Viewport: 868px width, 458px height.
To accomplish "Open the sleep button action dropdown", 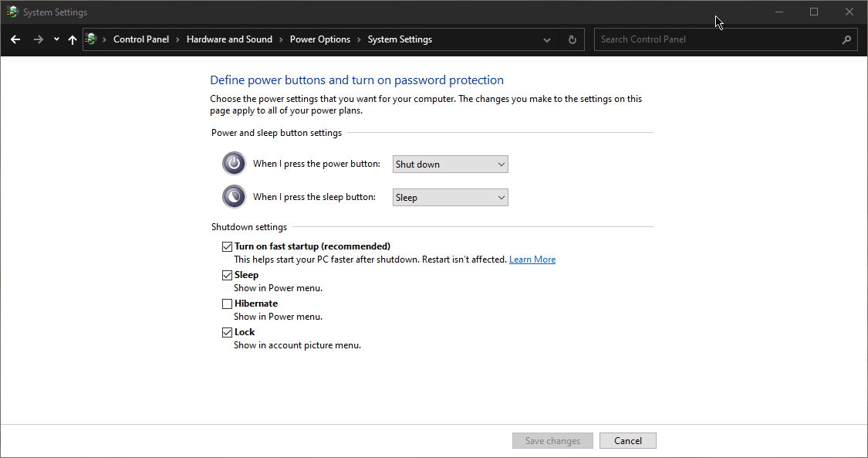I will (x=451, y=197).
